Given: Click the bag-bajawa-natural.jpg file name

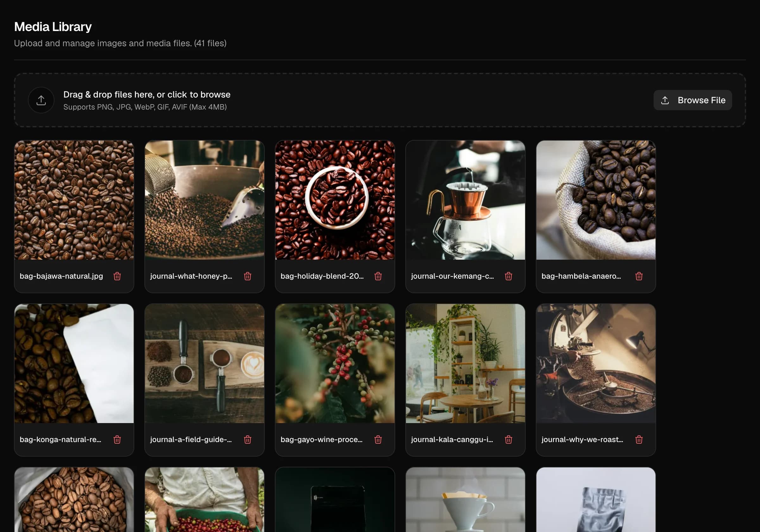Looking at the screenshot, I should 61,276.
